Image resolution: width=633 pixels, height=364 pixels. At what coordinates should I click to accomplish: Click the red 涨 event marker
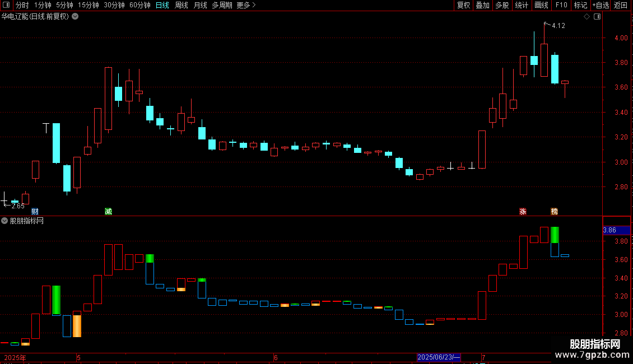tap(523, 212)
